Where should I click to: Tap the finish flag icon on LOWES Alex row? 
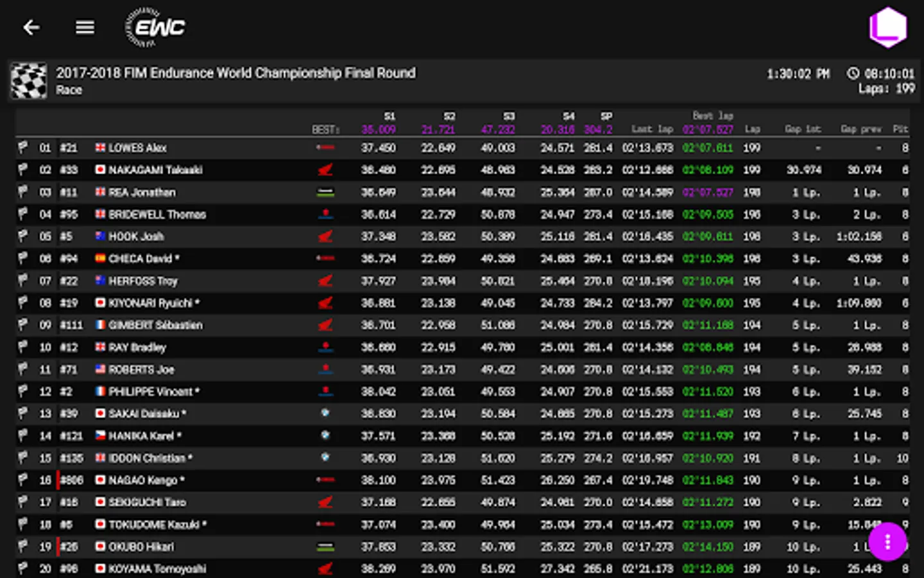tap(23, 148)
